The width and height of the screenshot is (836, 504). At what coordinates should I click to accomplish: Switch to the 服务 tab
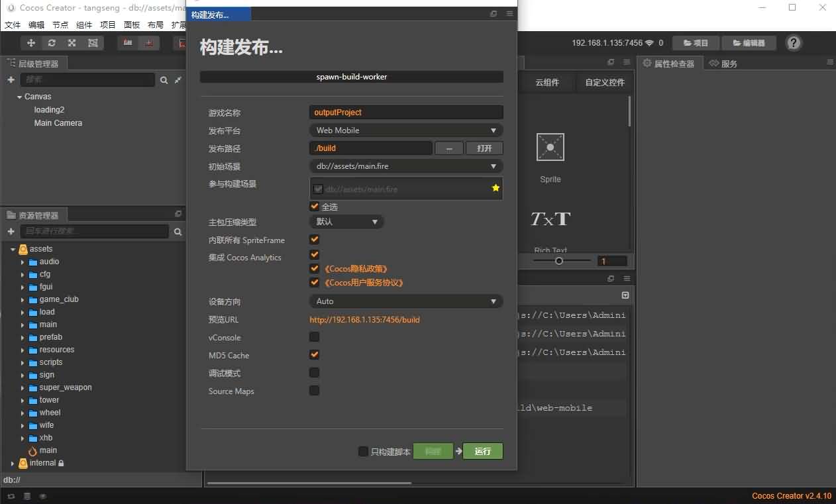click(723, 64)
